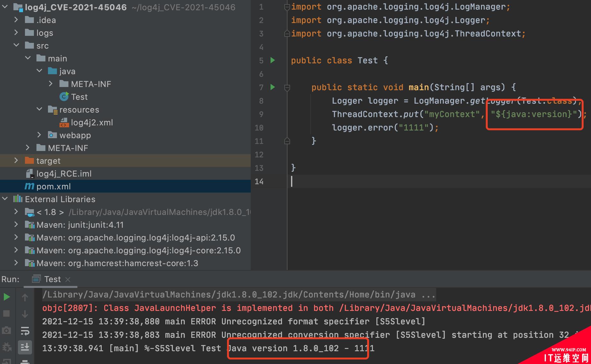Collapse the src folder
The width and height of the screenshot is (591, 364).
point(16,45)
